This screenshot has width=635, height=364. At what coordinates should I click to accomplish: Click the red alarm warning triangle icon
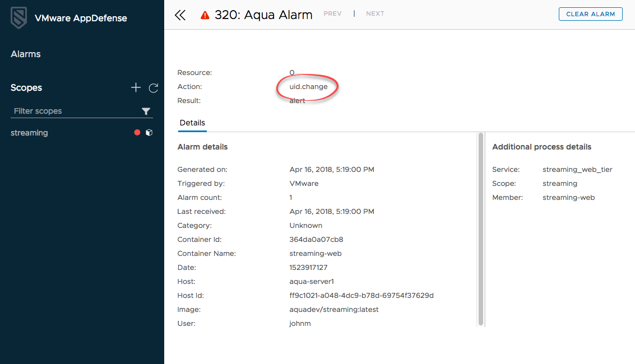pyautogui.click(x=205, y=15)
